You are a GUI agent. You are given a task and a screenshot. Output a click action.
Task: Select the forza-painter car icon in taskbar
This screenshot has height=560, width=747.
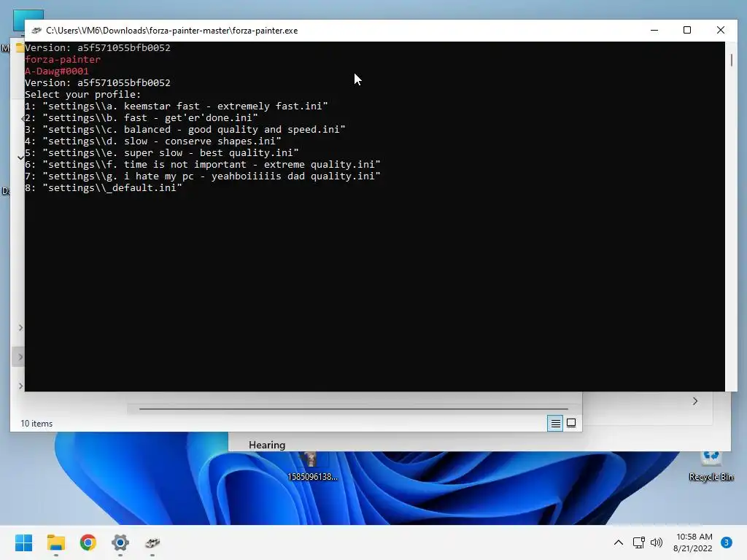point(152,542)
